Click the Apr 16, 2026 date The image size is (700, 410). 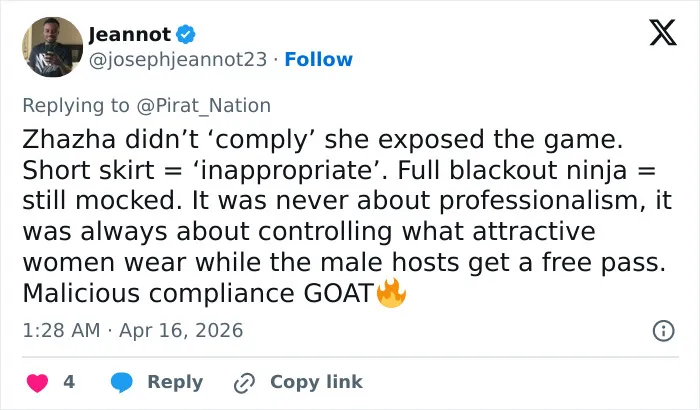pos(181,331)
